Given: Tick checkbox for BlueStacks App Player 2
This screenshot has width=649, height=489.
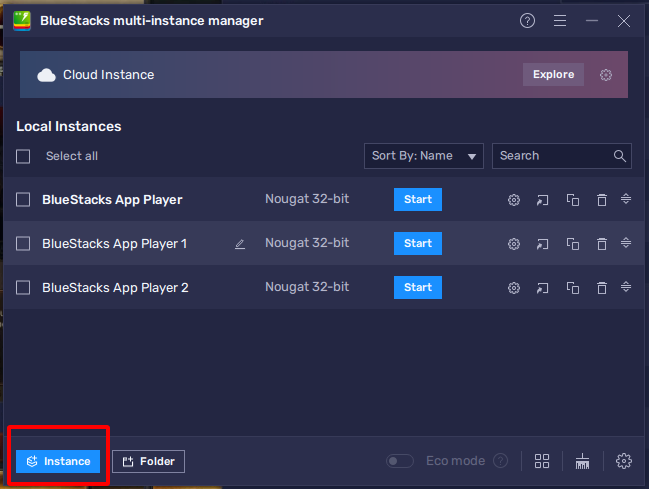Looking at the screenshot, I should click(x=23, y=288).
